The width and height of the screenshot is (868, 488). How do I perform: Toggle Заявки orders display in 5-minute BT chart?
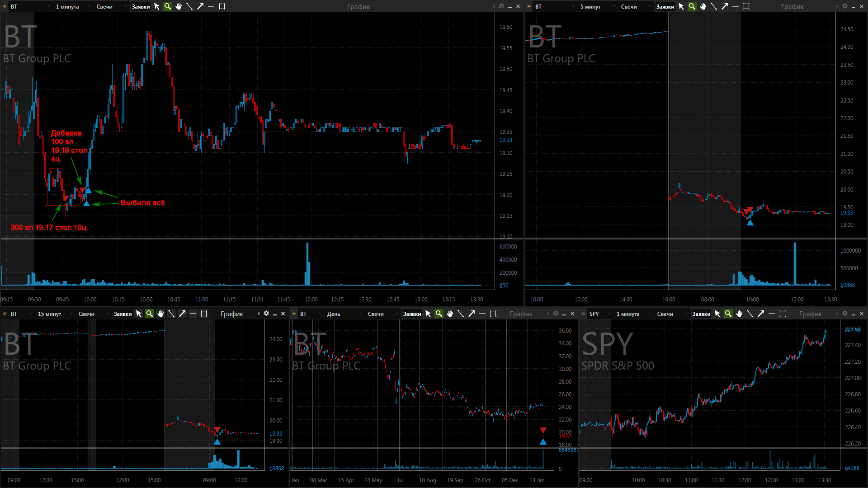pyautogui.click(x=665, y=6)
